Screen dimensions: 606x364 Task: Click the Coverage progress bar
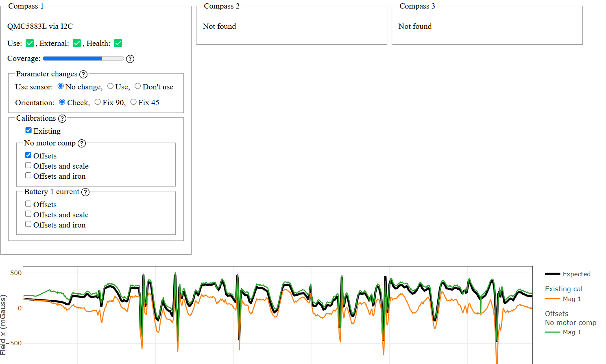coord(83,58)
